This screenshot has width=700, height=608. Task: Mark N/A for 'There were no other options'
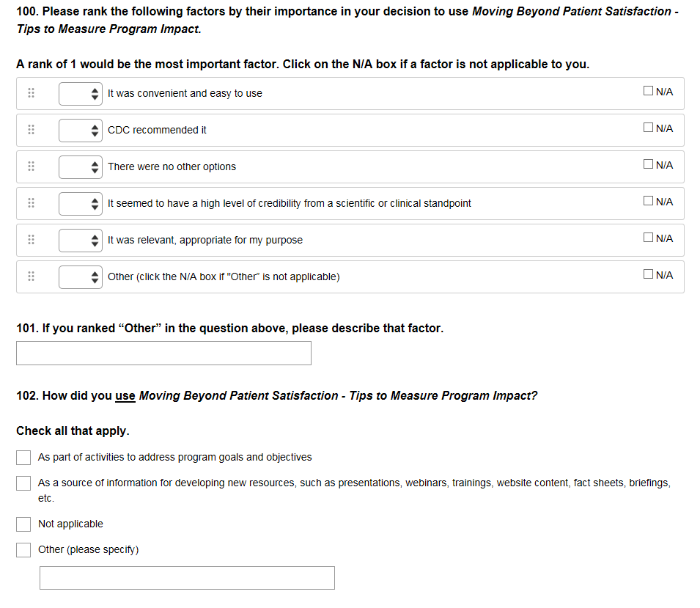point(648,164)
